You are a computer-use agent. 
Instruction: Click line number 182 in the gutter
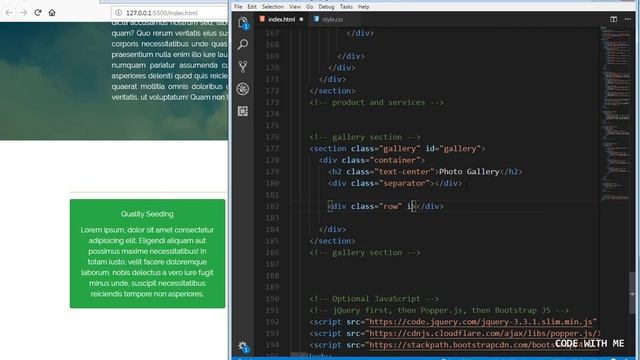click(x=272, y=206)
